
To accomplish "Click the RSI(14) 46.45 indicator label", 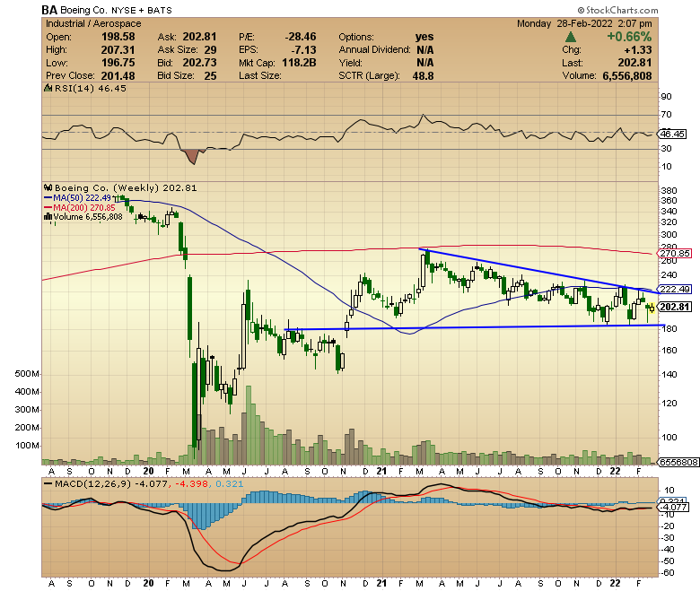I will click(90, 88).
